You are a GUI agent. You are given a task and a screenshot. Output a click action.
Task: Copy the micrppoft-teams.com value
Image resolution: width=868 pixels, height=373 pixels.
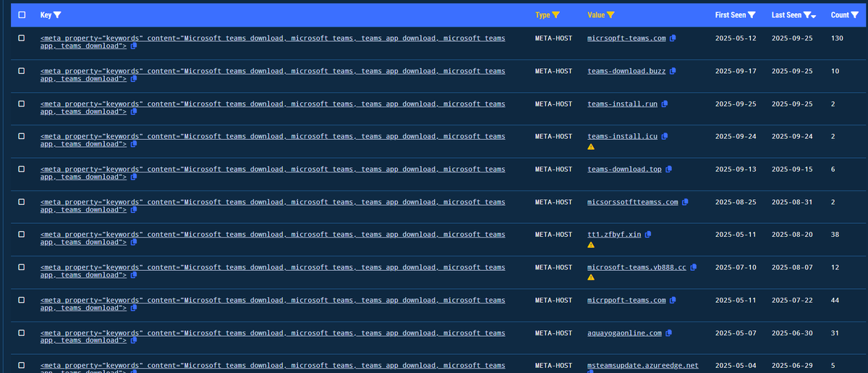click(673, 300)
